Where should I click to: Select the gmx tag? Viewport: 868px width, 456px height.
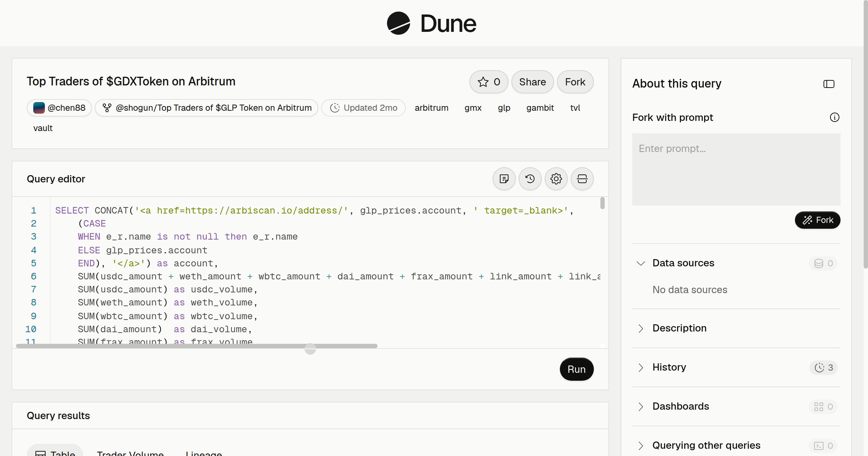[473, 108]
